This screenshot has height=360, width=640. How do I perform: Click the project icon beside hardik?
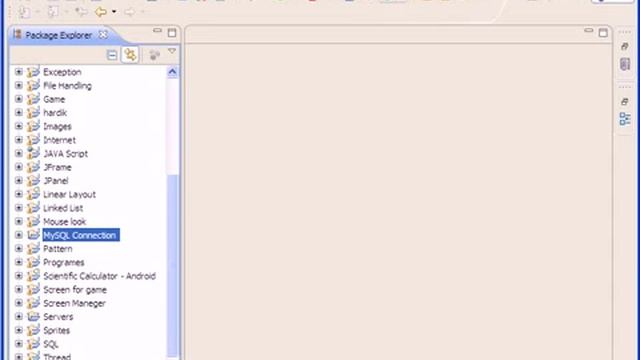point(33,112)
